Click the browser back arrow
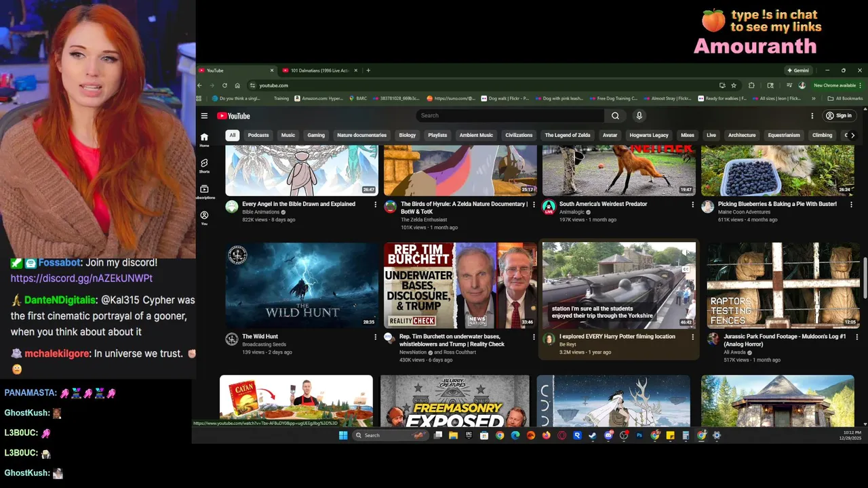Image resolution: width=868 pixels, height=488 pixels. 199,85
